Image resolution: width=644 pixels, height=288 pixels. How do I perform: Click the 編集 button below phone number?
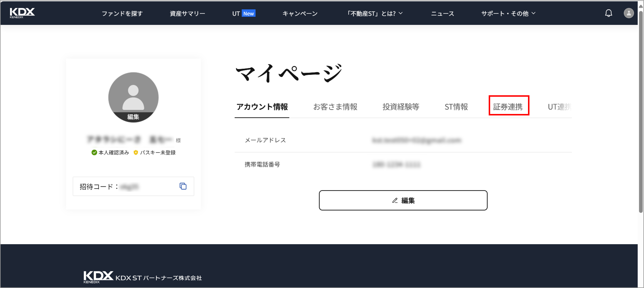click(x=403, y=200)
